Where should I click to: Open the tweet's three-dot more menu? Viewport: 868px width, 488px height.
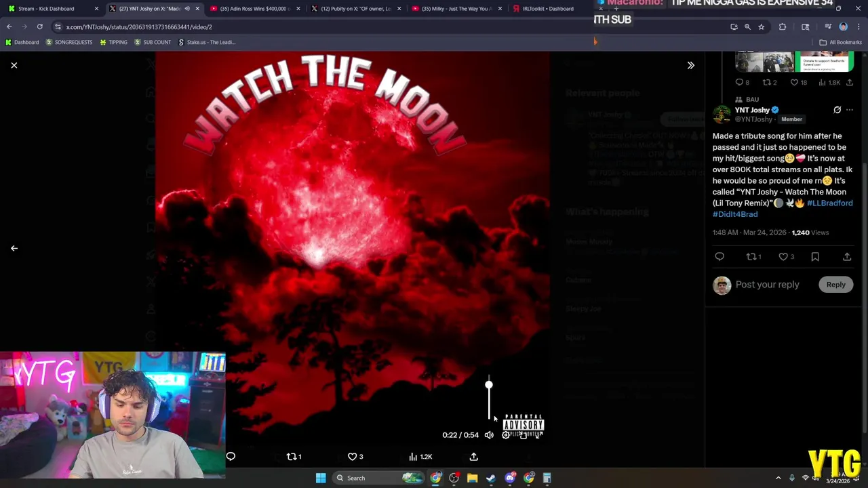click(x=849, y=110)
